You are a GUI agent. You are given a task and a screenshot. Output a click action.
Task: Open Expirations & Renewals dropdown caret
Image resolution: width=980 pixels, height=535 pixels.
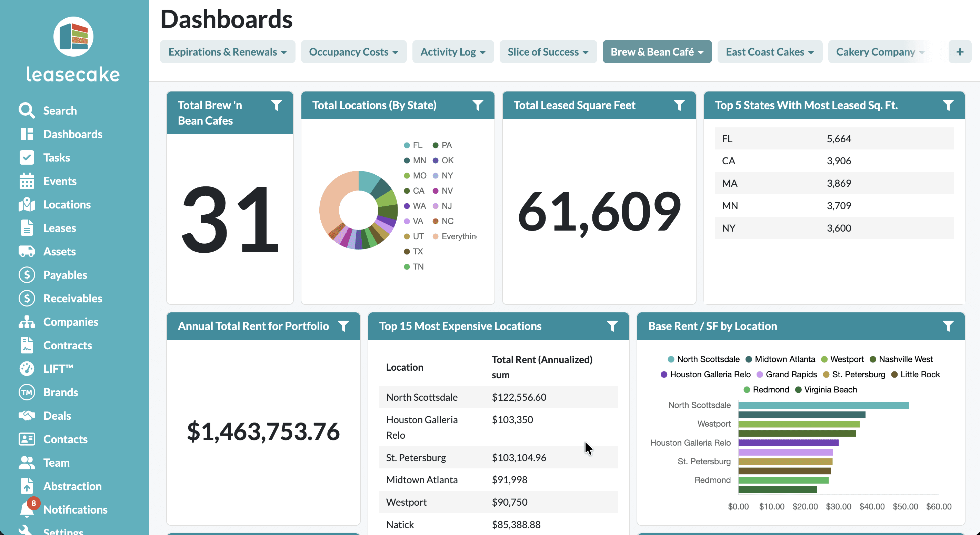click(284, 52)
